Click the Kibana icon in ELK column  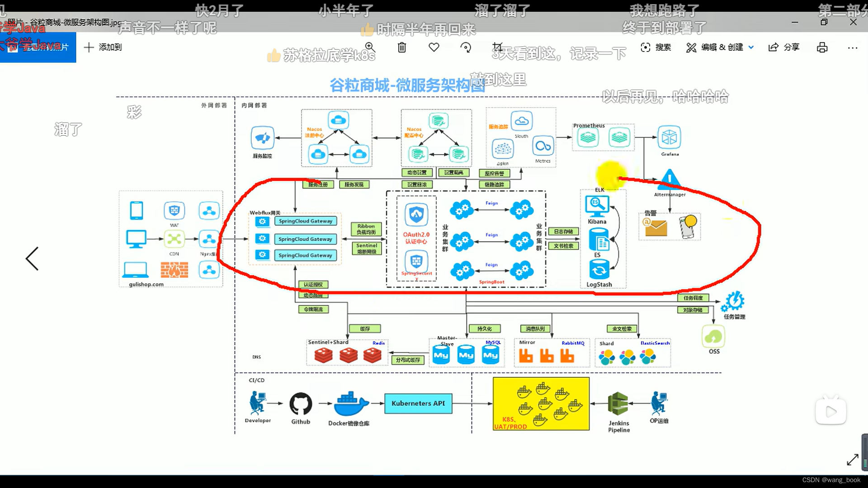pyautogui.click(x=597, y=206)
